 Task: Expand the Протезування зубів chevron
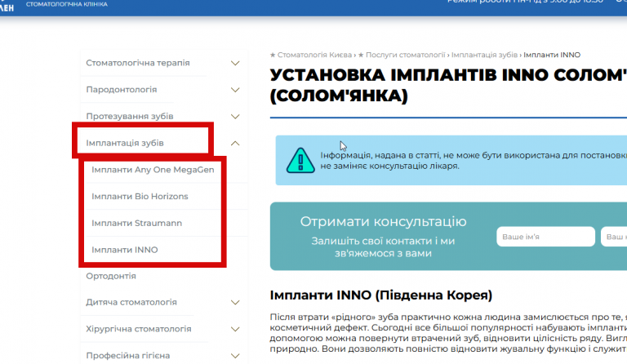[235, 117]
